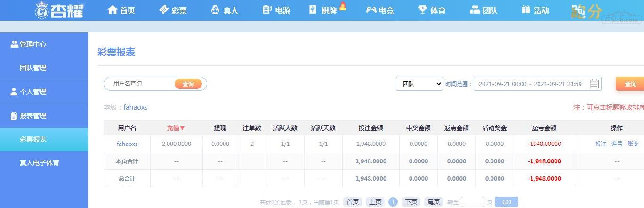
Task: Open the 团队 scope dropdown
Action: (419, 84)
